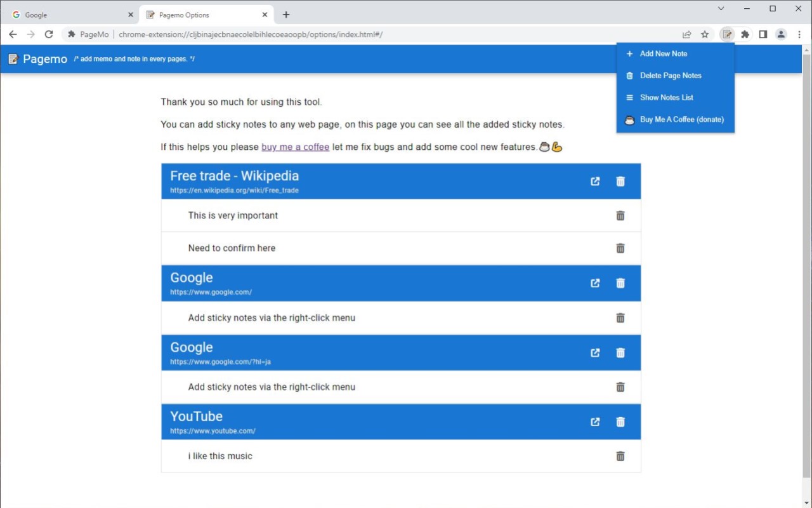
Task: Click the PageMo extension chip in address bar
Action: [x=88, y=34]
